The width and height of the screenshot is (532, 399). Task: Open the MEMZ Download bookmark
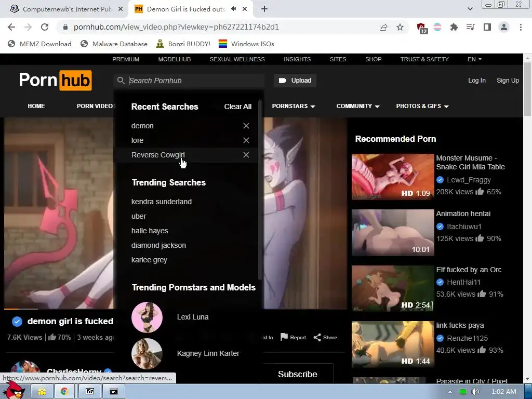39,44
